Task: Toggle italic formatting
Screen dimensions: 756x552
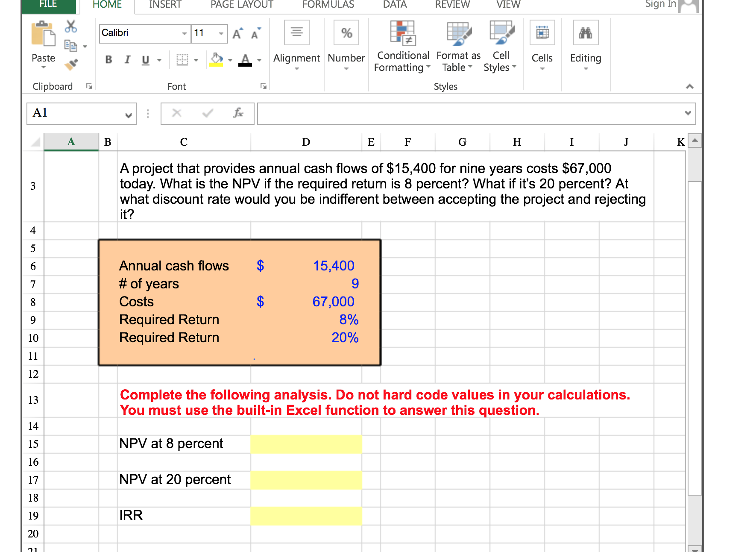Action: (x=127, y=60)
